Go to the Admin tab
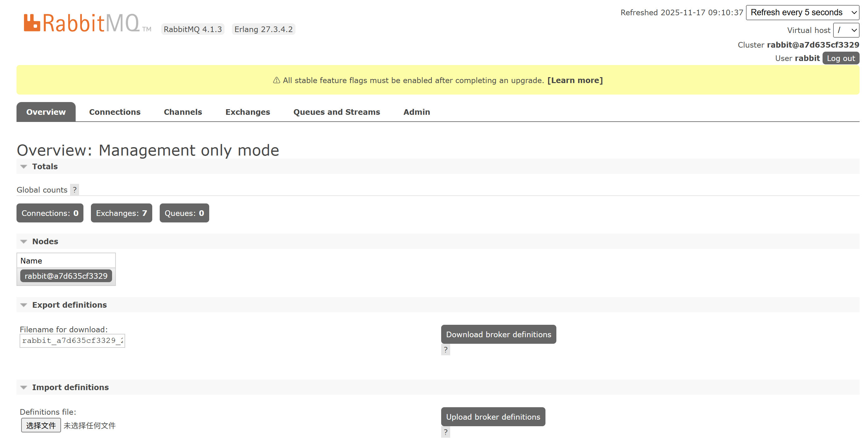868x443 pixels. tap(417, 112)
